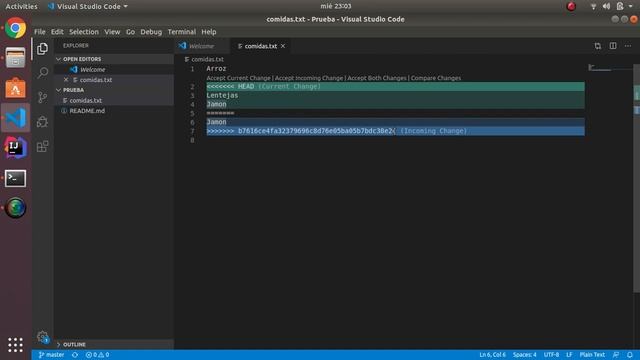Open the Go menu
This screenshot has height=360, width=640.
(130, 32)
